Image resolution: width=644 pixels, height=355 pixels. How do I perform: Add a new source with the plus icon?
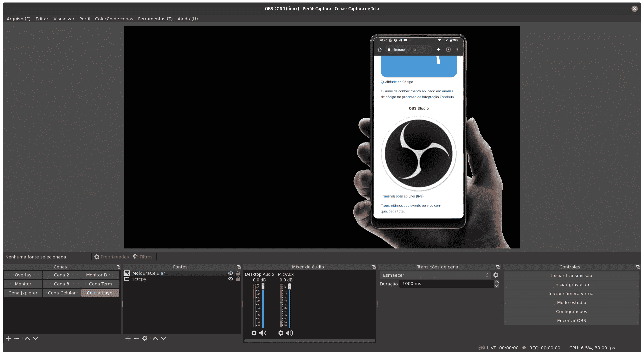coord(128,338)
